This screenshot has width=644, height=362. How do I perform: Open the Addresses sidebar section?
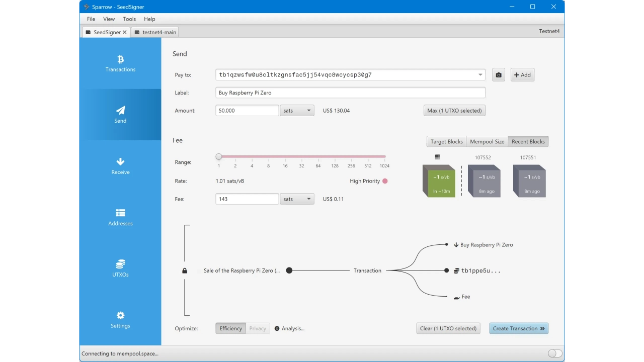(120, 217)
